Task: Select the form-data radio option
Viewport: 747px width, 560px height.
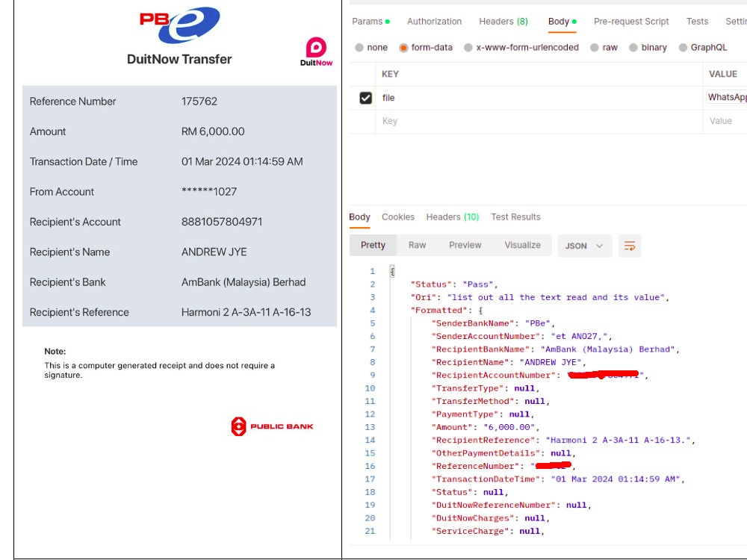Action: click(403, 48)
